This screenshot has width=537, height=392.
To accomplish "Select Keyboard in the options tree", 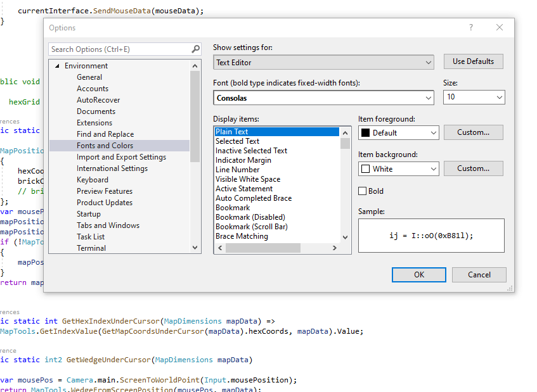I will click(x=93, y=180).
